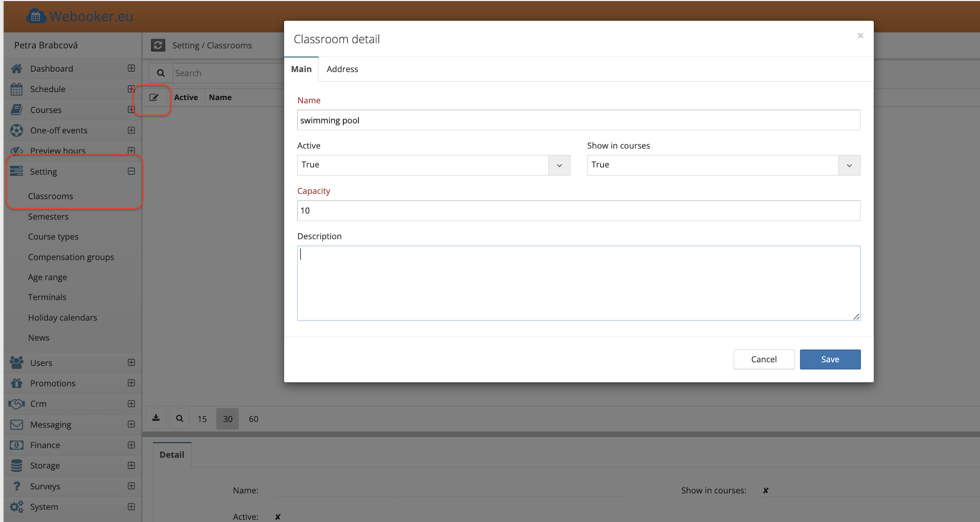Open Semesters in the Setting submenu

point(48,217)
